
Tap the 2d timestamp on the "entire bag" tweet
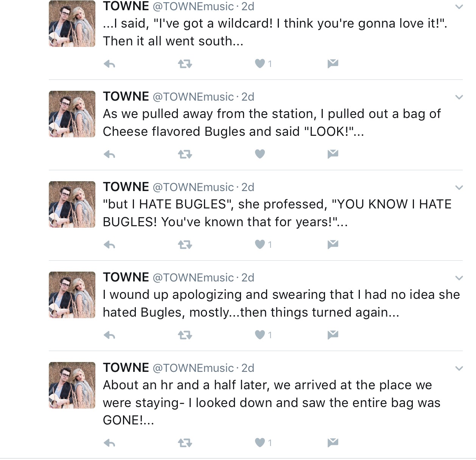[248, 368]
